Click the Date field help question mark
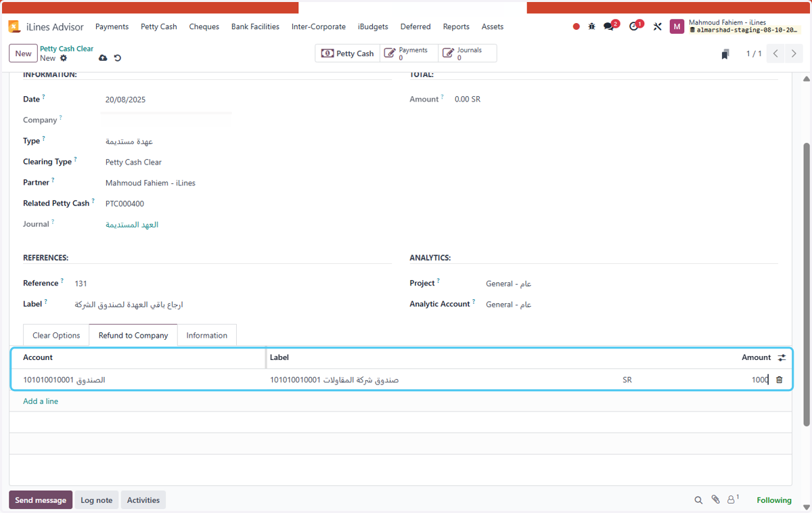Screen dimensions: 812x513 click(43, 97)
